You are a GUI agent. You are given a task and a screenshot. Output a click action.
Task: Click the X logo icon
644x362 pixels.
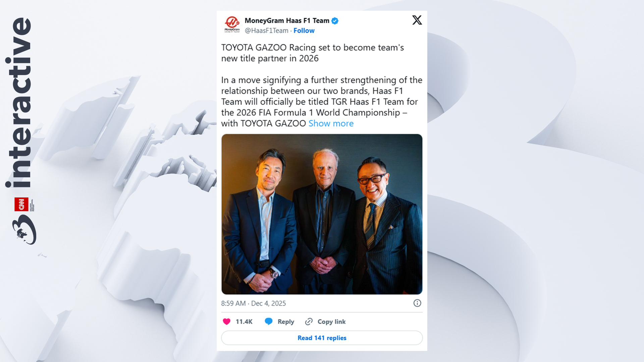[x=417, y=20]
